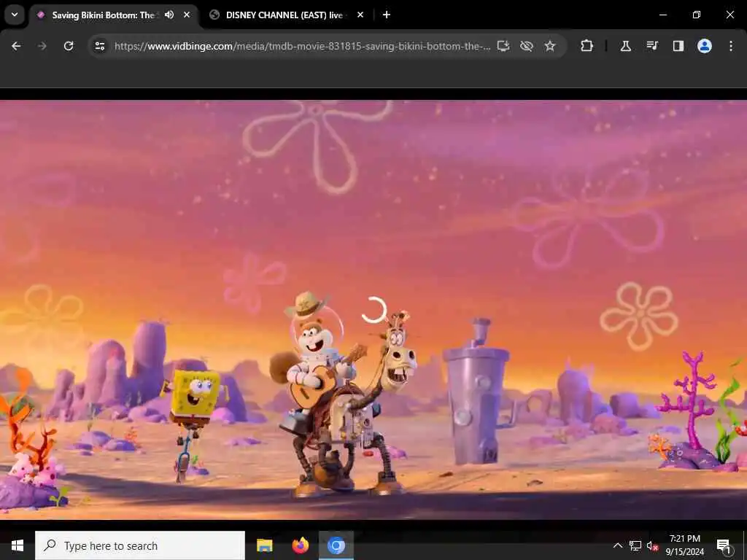Open the crossed-out eye tracking protection icon
The height and width of the screenshot is (560, 747).
point(527,46)
